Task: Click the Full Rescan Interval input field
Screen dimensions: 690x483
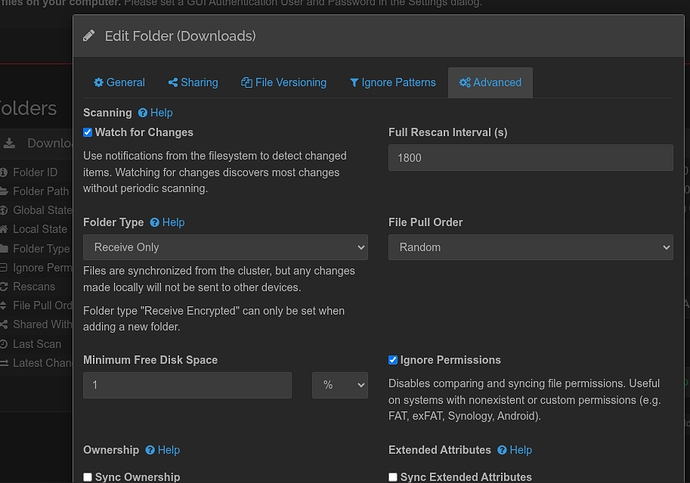Action: point(530,158)
